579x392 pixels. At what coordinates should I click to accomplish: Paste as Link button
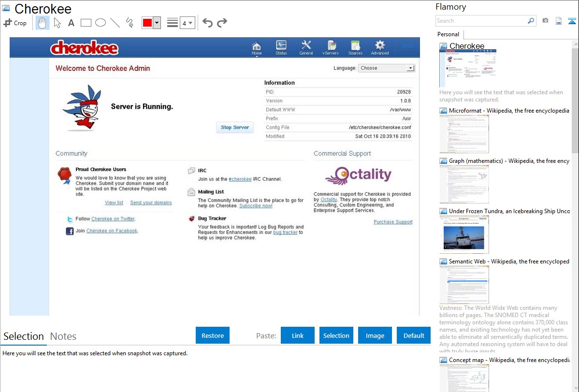298,335
